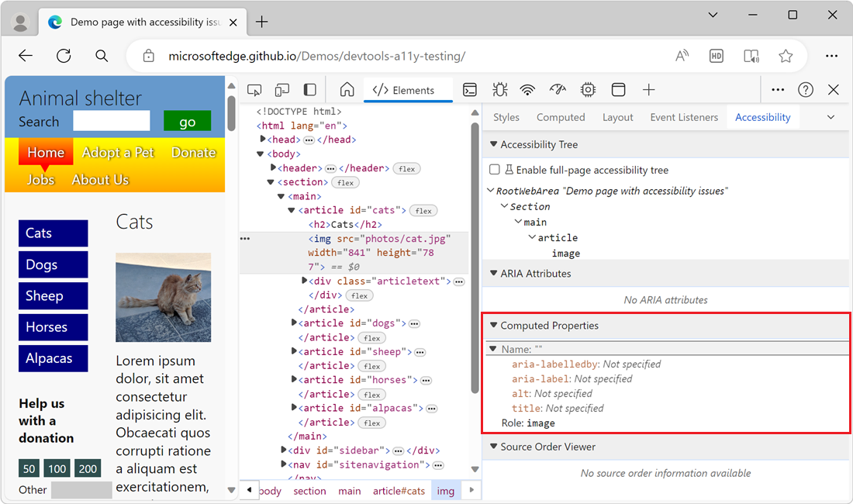The width and height of the screenshot is (853, 504).
Task: Open the Console panel
Action: pos(470,89)
